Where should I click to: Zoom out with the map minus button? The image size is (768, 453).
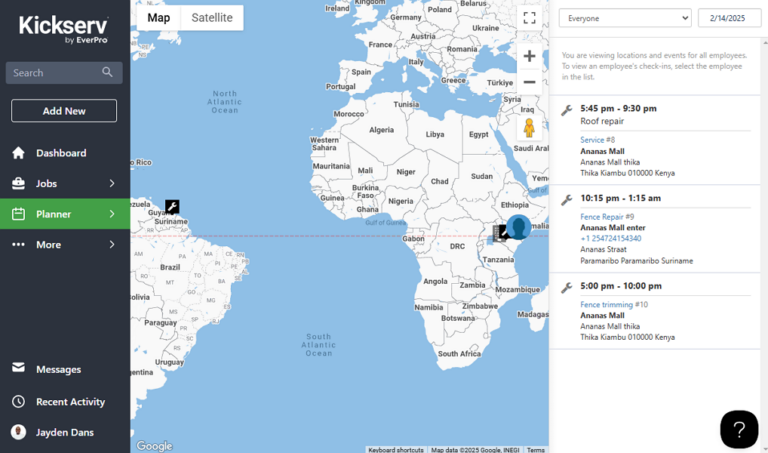coord(529,82)
